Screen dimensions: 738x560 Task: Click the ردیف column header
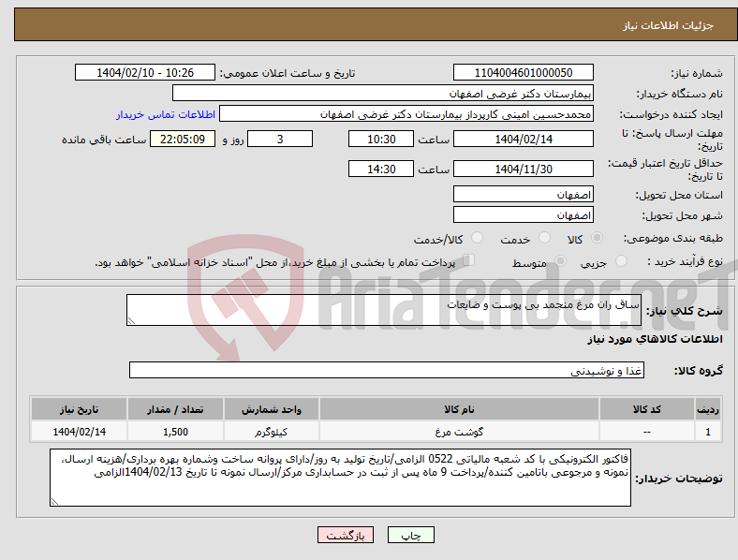pyautogui.click(x=708, y=409)
